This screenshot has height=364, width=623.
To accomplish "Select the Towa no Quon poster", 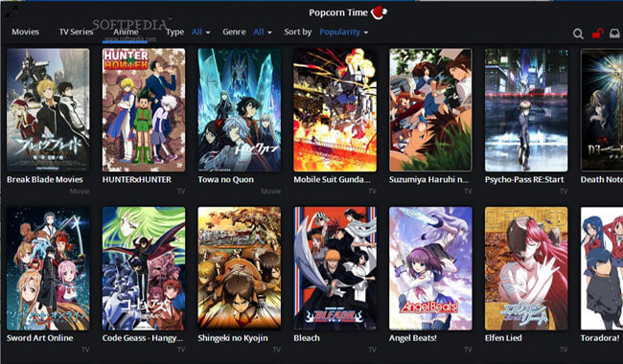I will 240,110.
